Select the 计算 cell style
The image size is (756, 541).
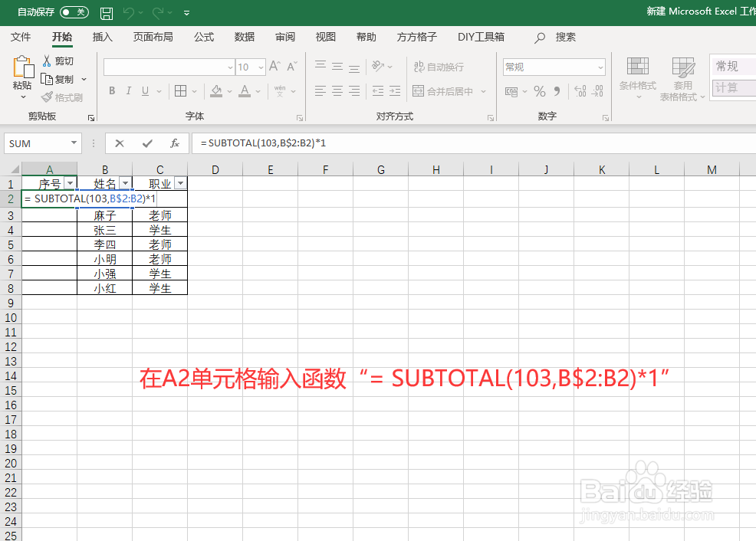[x=733, y=87]
